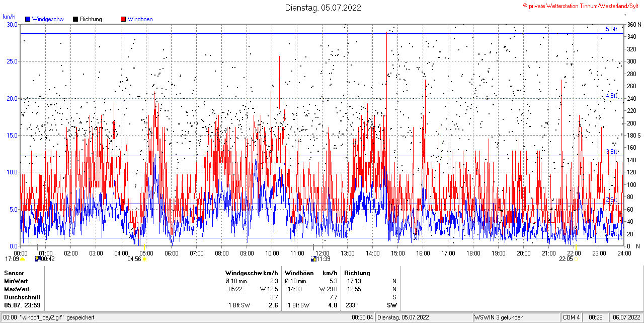Click the 180 S direction axis label
Viewport: 644px width, 323px height.
coord(634,136)
